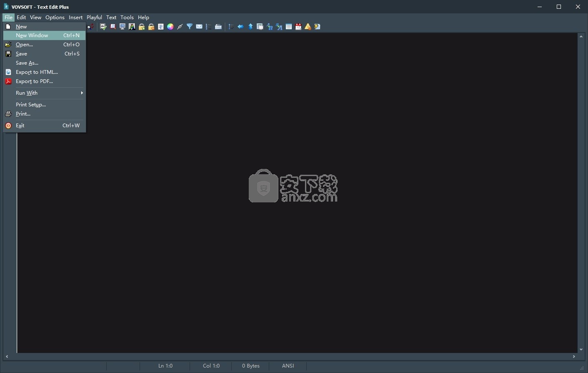Screen dimensions: 588x373
Task: Open the Options menu
Action: tap(55, 18)
